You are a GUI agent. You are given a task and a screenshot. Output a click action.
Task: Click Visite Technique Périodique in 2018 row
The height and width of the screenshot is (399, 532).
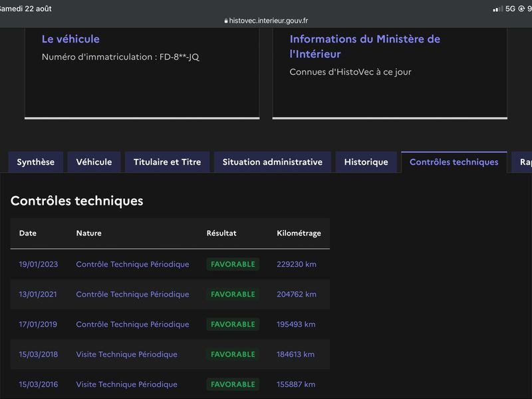(x=126, y=354)
